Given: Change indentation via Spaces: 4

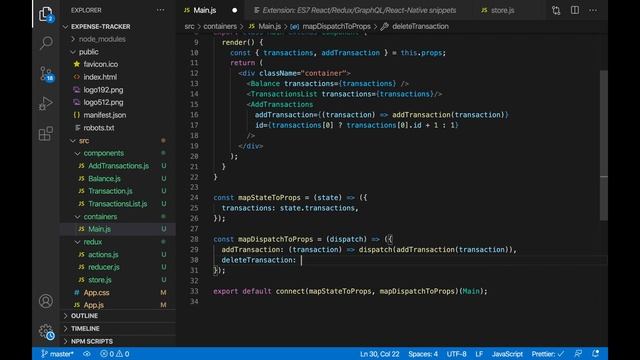Looking at the screenshot, I should click(x=423, y=354).
